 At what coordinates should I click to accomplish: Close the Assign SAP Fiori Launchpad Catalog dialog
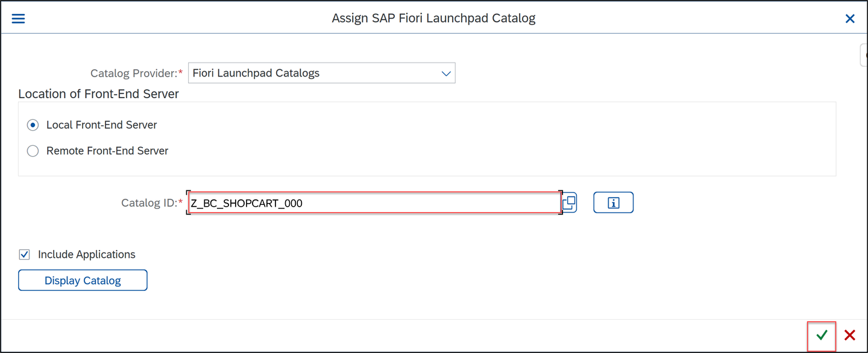850,19
